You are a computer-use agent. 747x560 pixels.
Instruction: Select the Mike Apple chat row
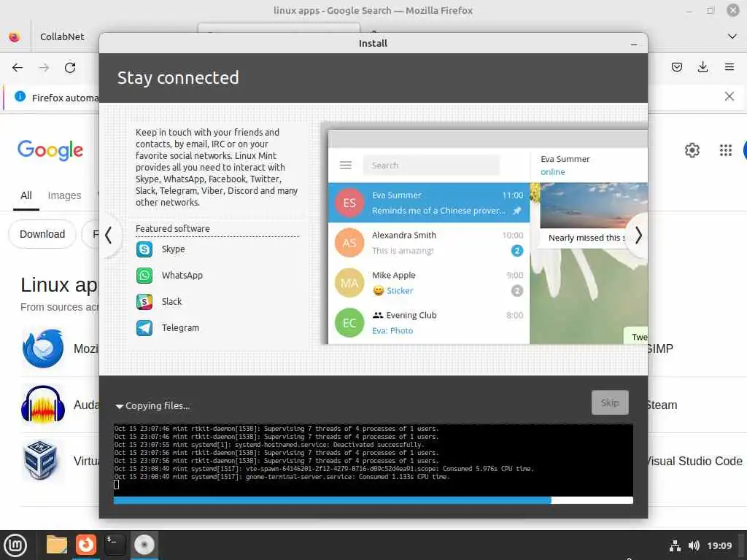click(x=429, y=283)
